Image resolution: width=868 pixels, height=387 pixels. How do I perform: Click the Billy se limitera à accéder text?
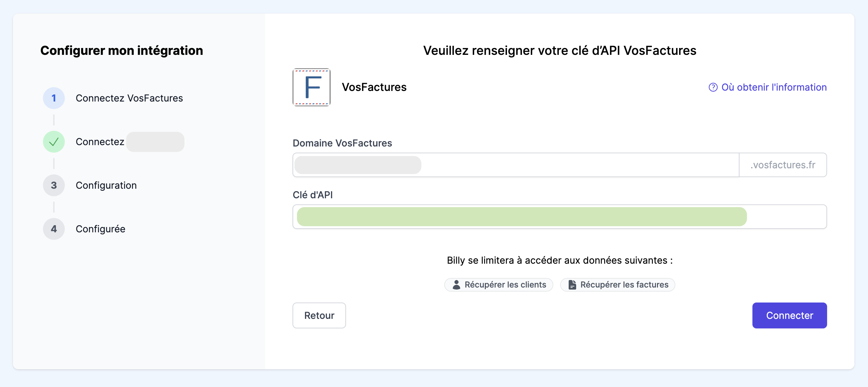560,260
